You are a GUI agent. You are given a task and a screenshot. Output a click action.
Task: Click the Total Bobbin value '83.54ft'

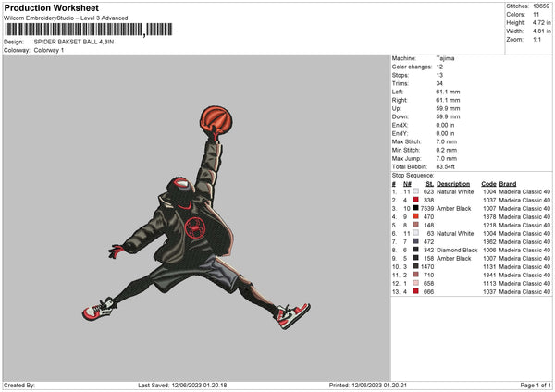pos(446,166)
